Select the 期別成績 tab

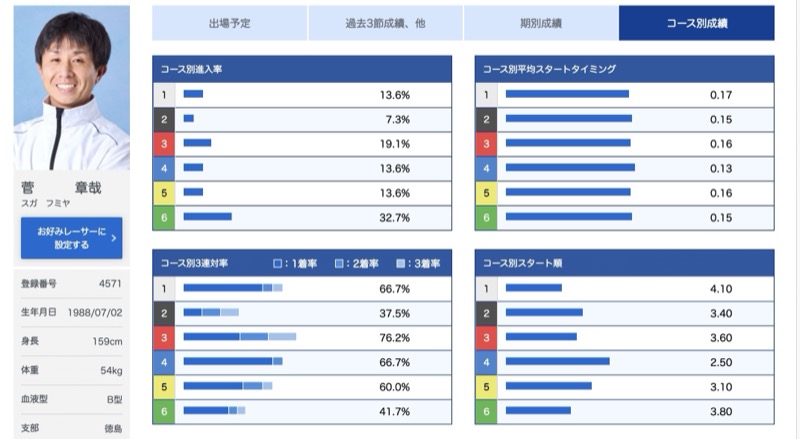(541, 22)
